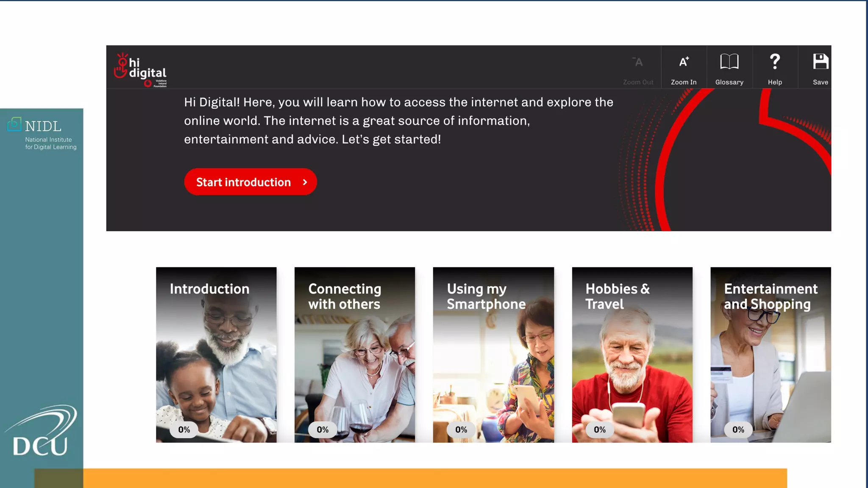This screenshot has width=868, height=488.
Task: Open the Glossary book icon
Action: tap(729, 62)
